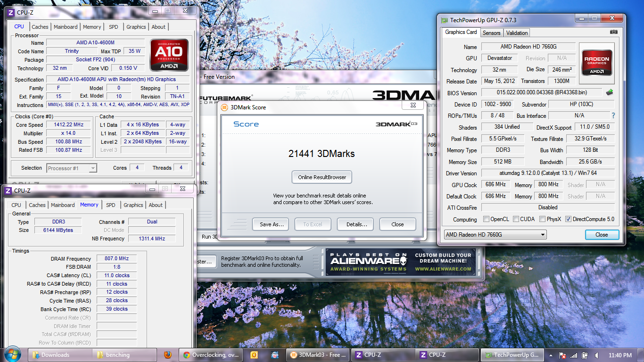Image resolution: width=644 pixels, height=362 pixels.
Task: Click the GPU-Z title bar icon
Action: tap(444, 20)
